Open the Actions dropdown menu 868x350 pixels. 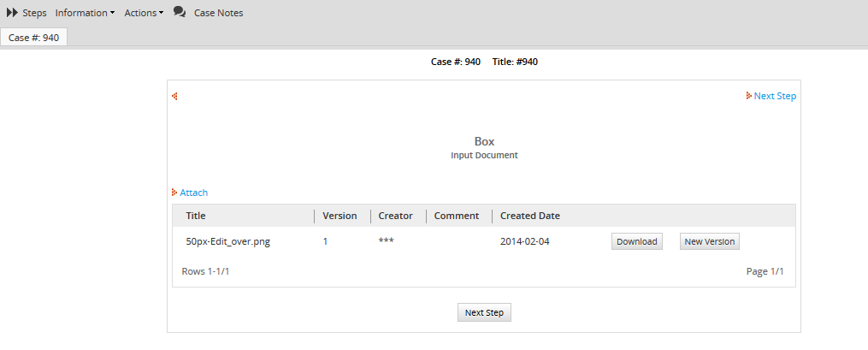click(144, 13)
